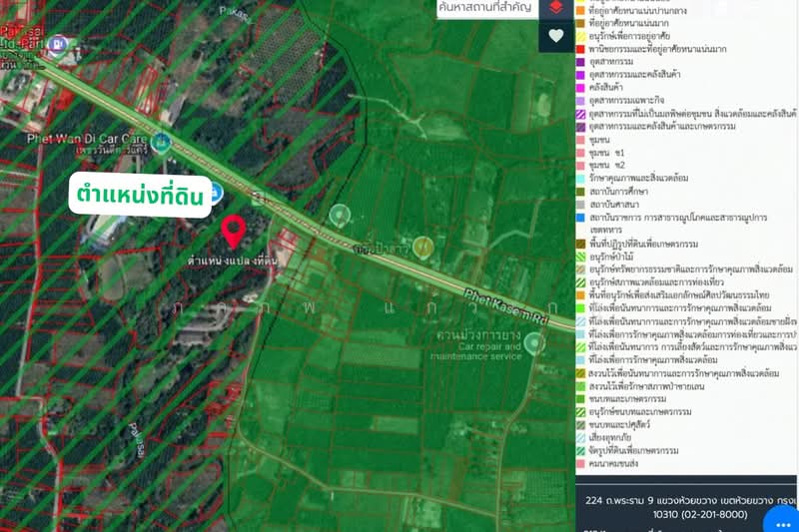
Task: Click legend text ที่โล่งเพื่อการรักษาคุณภาพสิ่งแวดล้อม
Action: click(653, 360)
